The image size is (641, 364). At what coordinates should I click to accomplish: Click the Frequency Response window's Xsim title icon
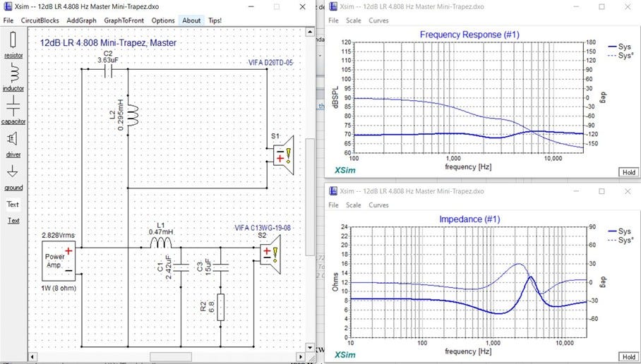pyautogui.click(x=334, y=6)
